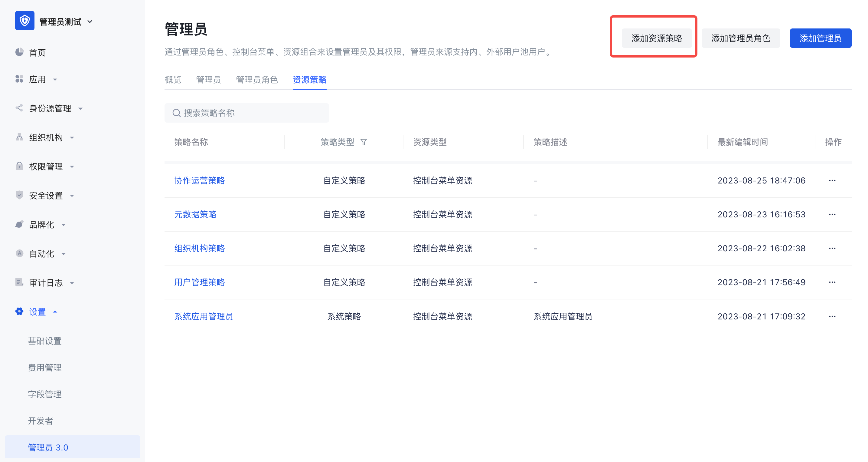
Task: Open the 用户管理策略 policy link
Action: [x=200, y=282]
